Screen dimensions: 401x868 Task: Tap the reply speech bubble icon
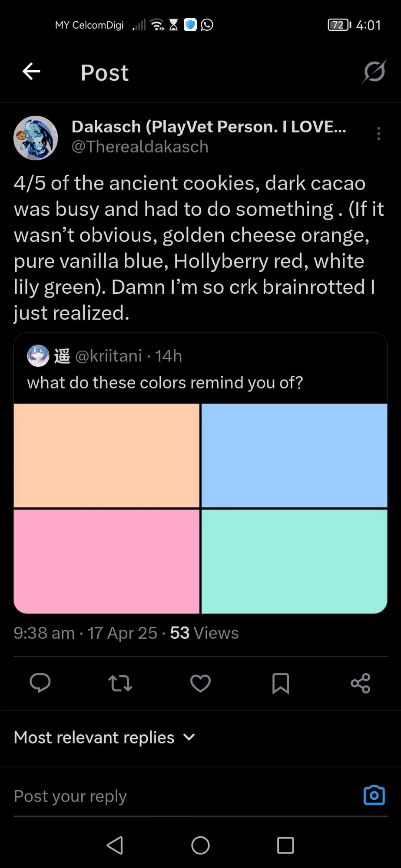(x=40, y=683)
